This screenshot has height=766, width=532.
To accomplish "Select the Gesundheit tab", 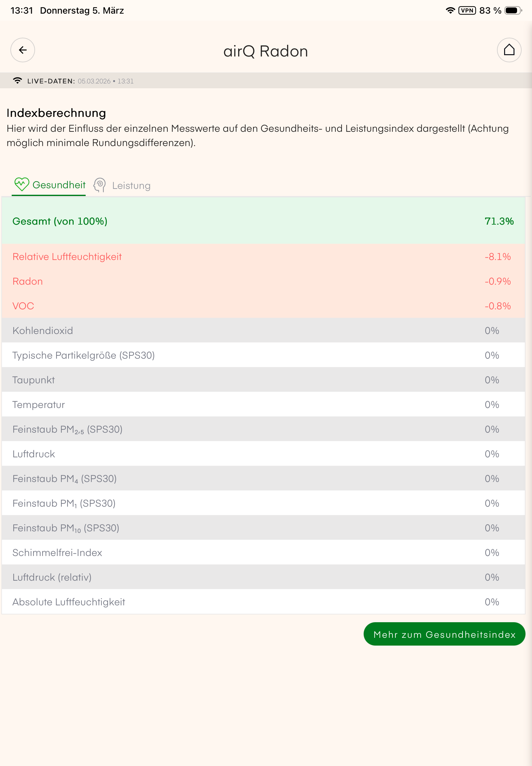I will pos(59,185).
